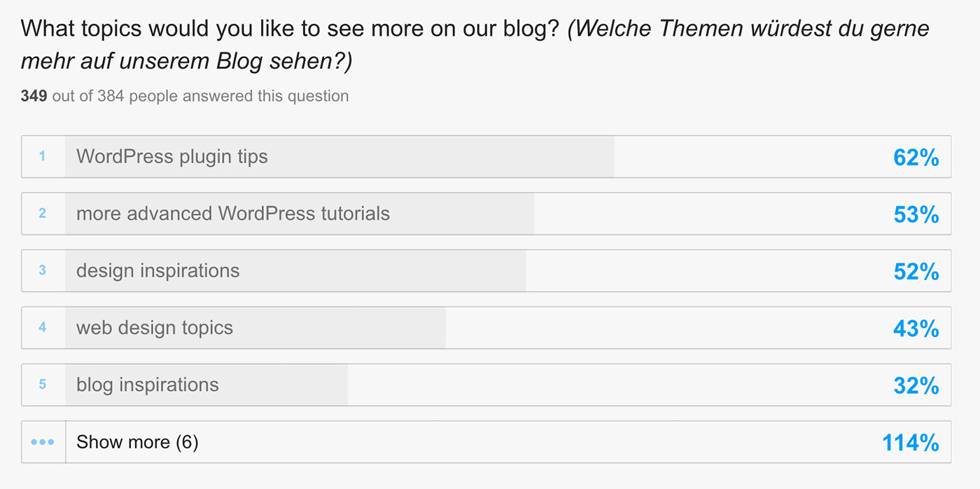Click the web design topics row
This screenshot has width=980, height=489.
click(486, 328)
